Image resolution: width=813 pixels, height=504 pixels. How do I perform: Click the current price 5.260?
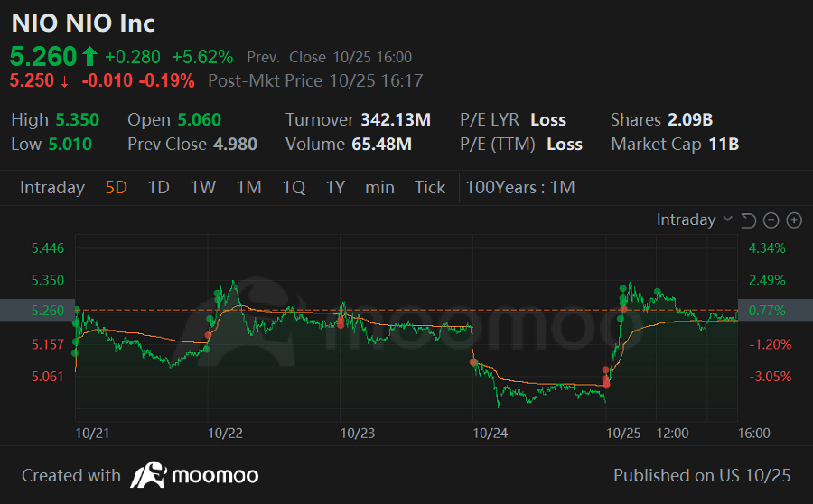43,56
